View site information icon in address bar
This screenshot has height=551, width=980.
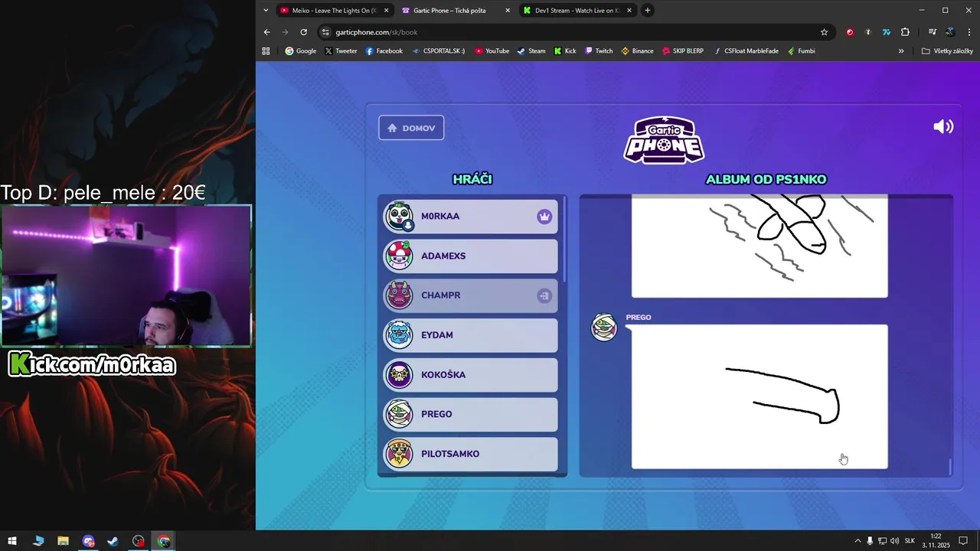[x=325, y=32]
